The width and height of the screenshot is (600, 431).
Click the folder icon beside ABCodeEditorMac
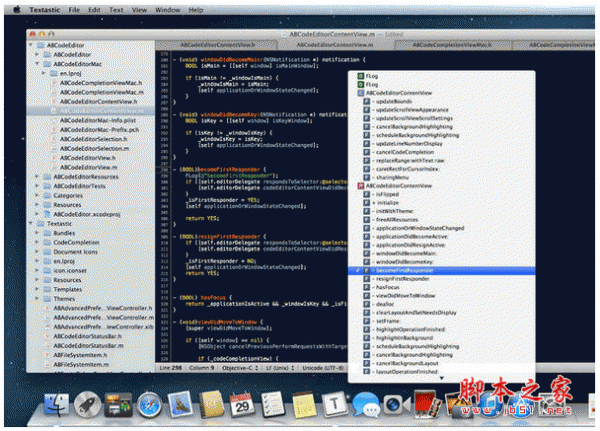coord(47,64)
